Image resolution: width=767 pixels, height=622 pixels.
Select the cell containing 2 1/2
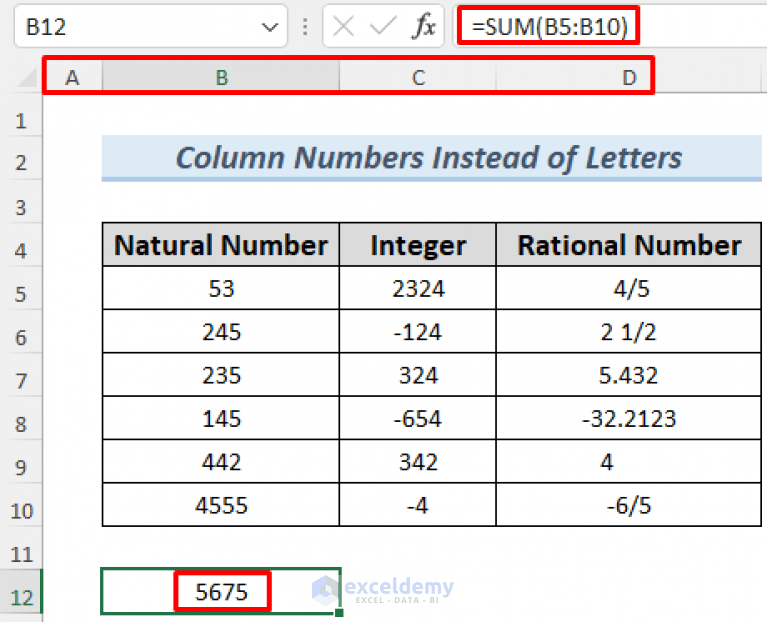629,332
